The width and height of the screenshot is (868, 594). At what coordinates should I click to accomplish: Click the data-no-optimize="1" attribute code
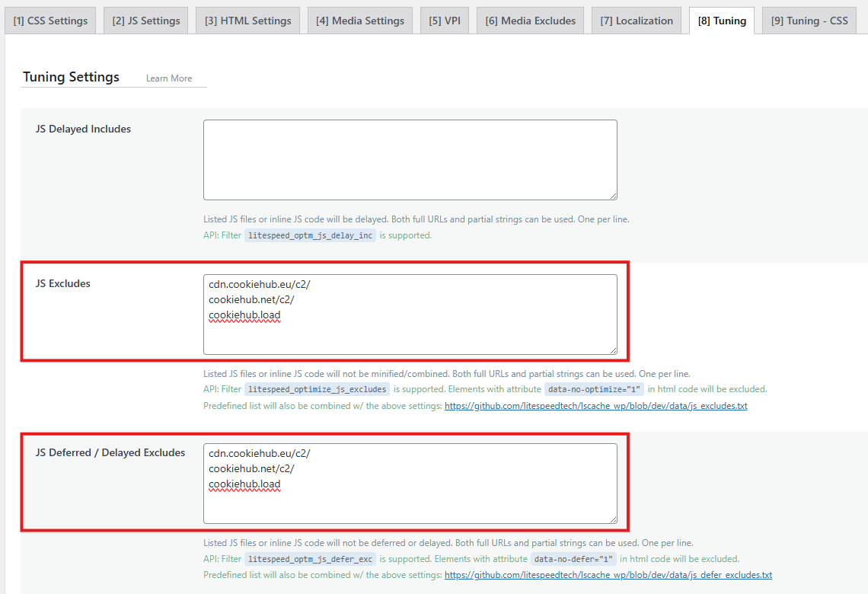594,389
